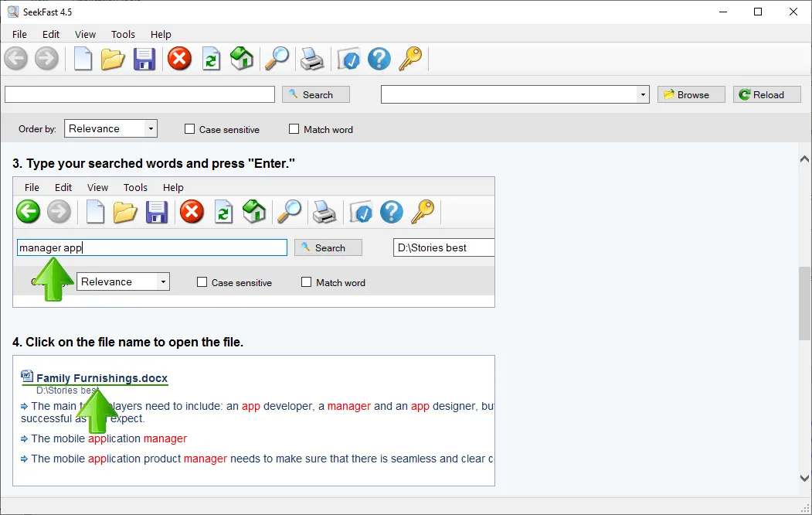The height and width of the screenshot is (515, 812).
Task: Open the Family Furnishings.docx link
Action: (102, 378)
